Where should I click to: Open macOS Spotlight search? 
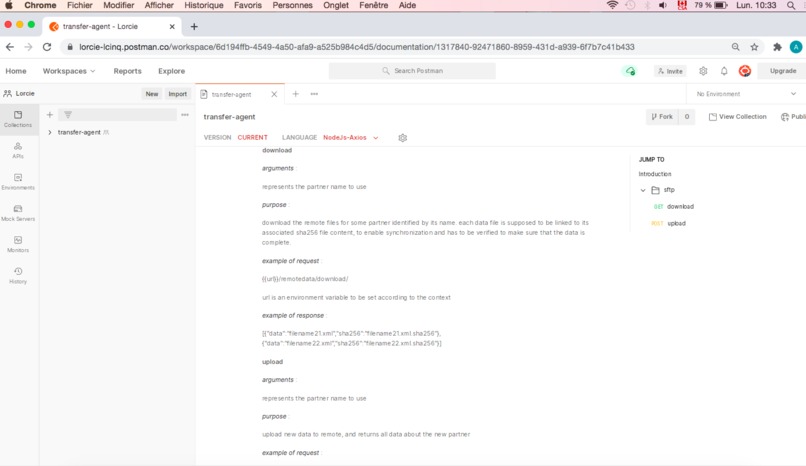click(791, 5)
